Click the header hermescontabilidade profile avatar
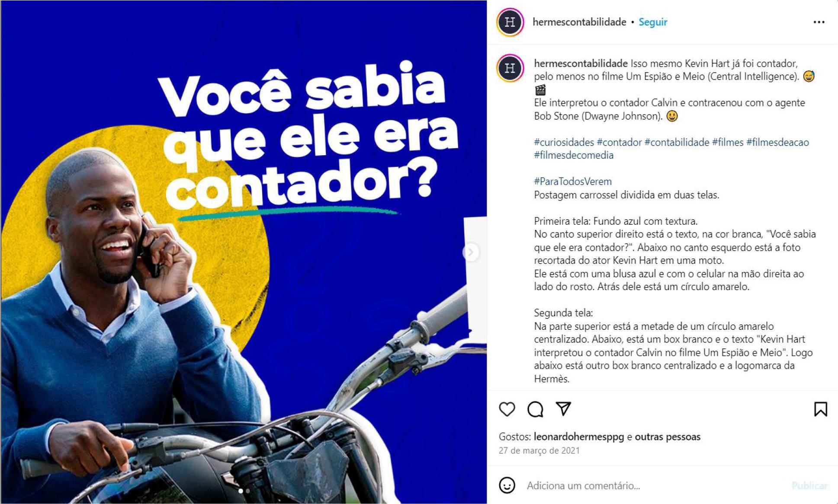 510,22
